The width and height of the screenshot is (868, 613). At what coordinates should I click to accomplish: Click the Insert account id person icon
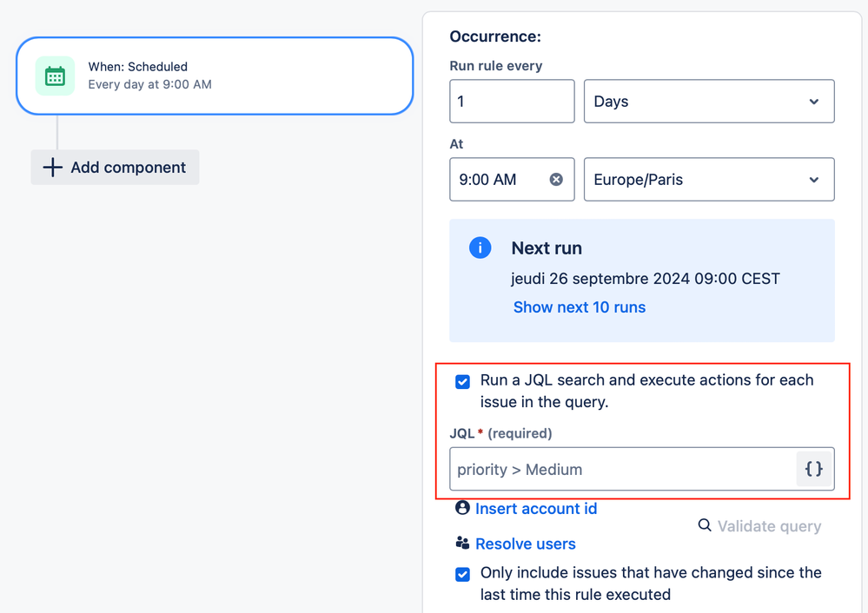(x=462, y=508)
